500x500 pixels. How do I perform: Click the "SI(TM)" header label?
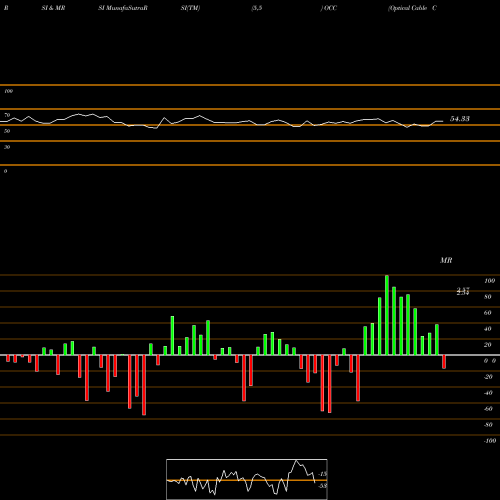click(x=190, y=8)
